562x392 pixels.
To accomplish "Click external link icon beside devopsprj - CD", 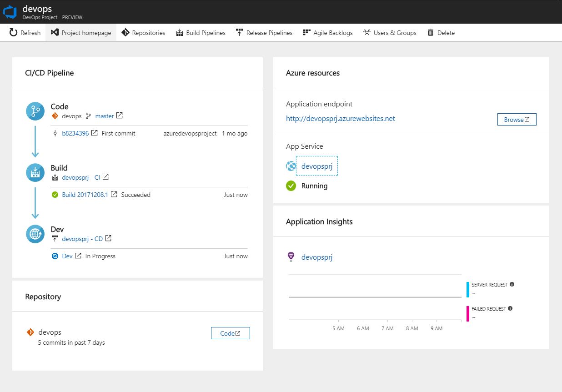I will [108, 238].
